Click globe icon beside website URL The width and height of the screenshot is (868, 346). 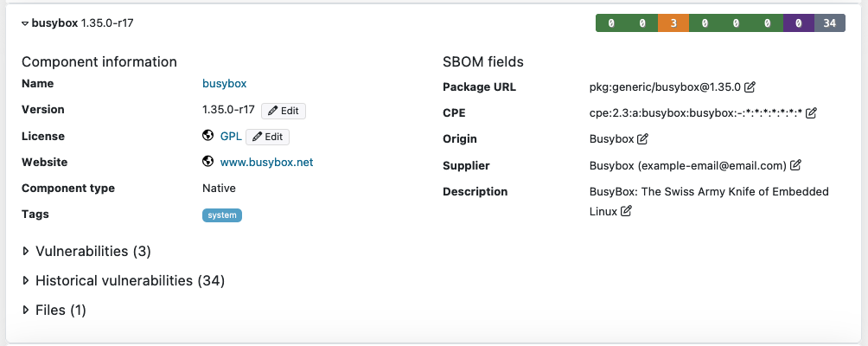click(207, 162)
